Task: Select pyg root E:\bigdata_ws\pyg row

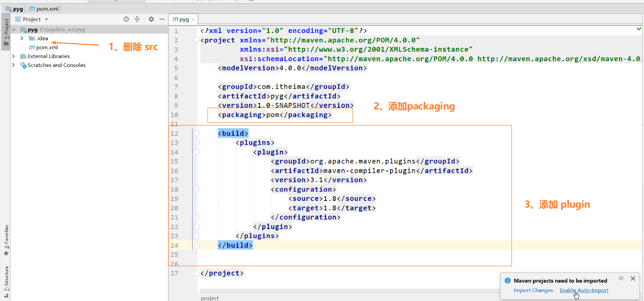Action: pyautogui.click(x=89, y=30)
